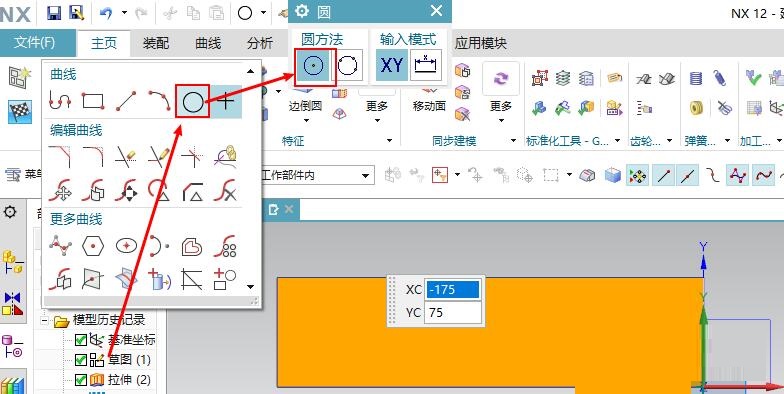Click the Undo icon
This screenshot has height=394, width=784.
[106, 12]
